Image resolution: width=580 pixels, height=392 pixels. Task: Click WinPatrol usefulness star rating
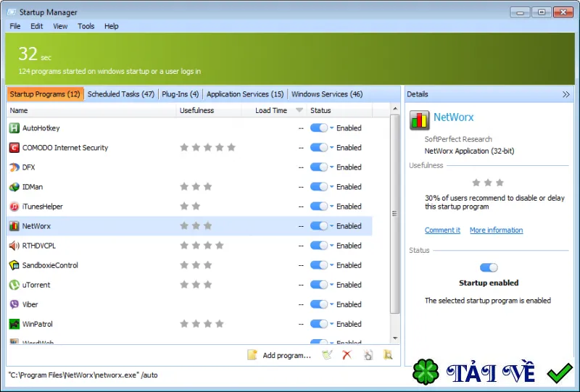coord(202,324)
